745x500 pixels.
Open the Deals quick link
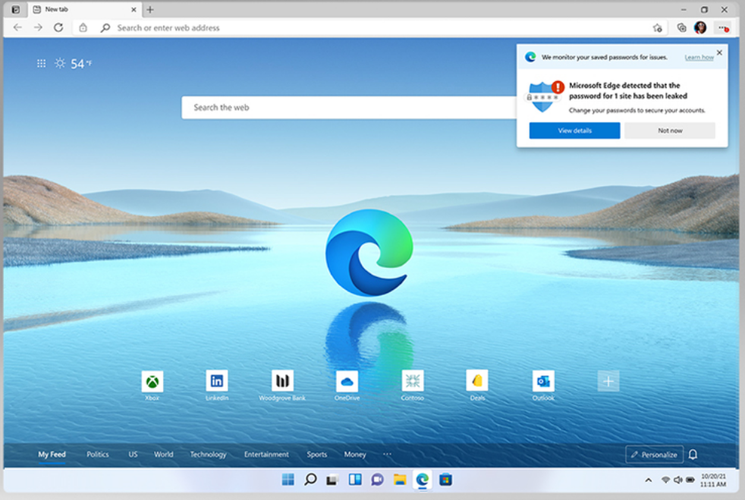477,385
